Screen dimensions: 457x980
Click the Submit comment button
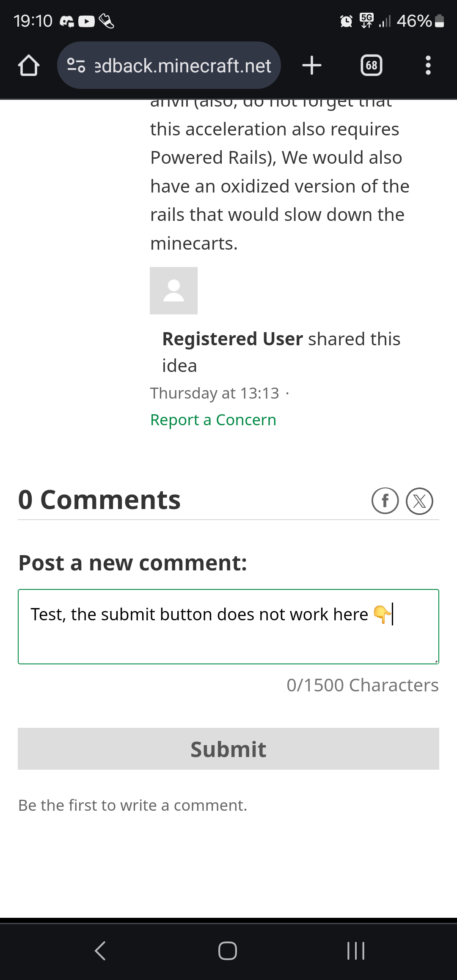tap(228, 749)
